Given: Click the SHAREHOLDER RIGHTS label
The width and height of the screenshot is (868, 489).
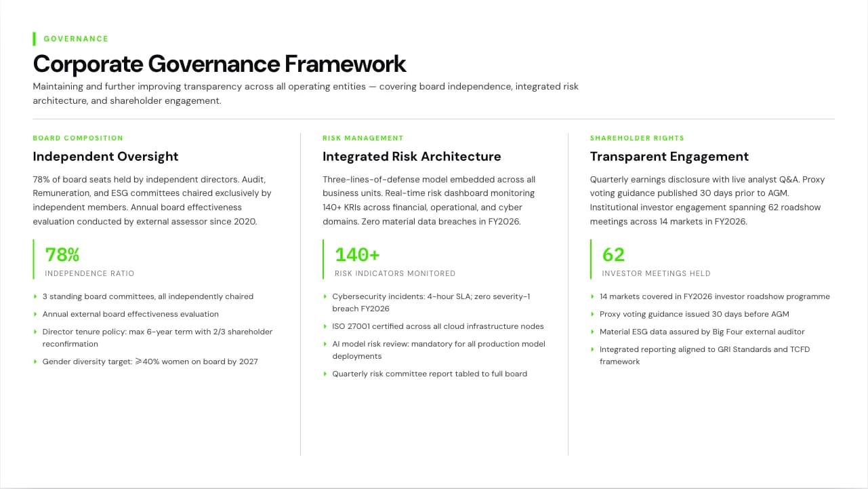Looking at the screenshot, I should 637,138.
